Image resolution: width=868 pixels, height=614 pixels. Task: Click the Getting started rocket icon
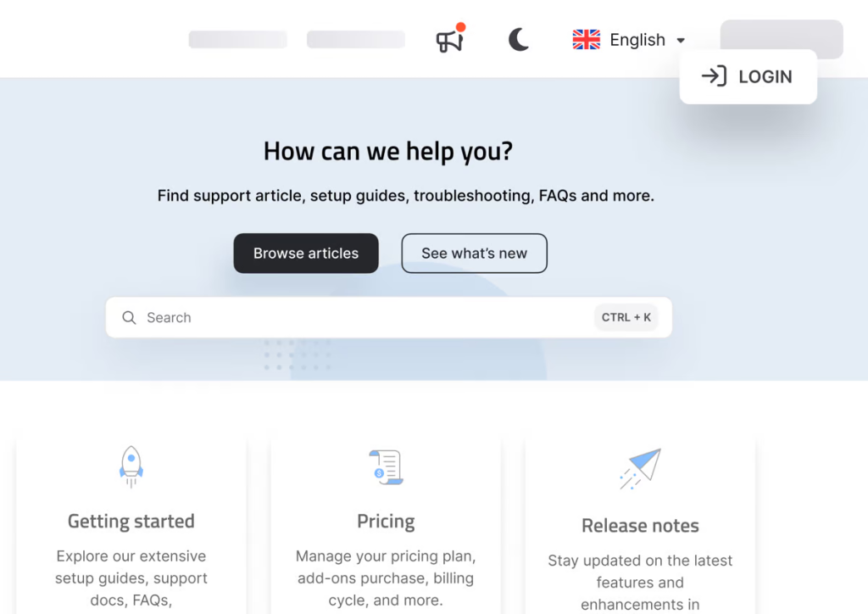pos(131,466)
